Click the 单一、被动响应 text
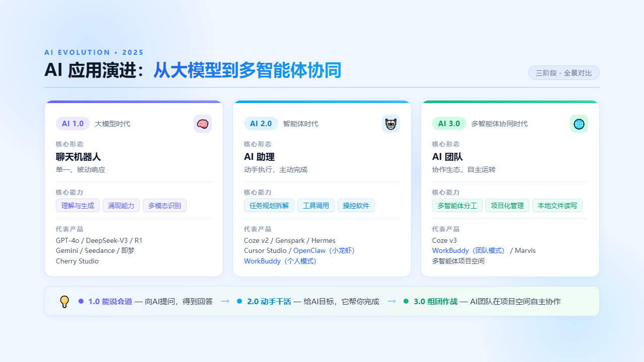The width and height of the screenshot is (644, 362). click(x=80, y=170)
